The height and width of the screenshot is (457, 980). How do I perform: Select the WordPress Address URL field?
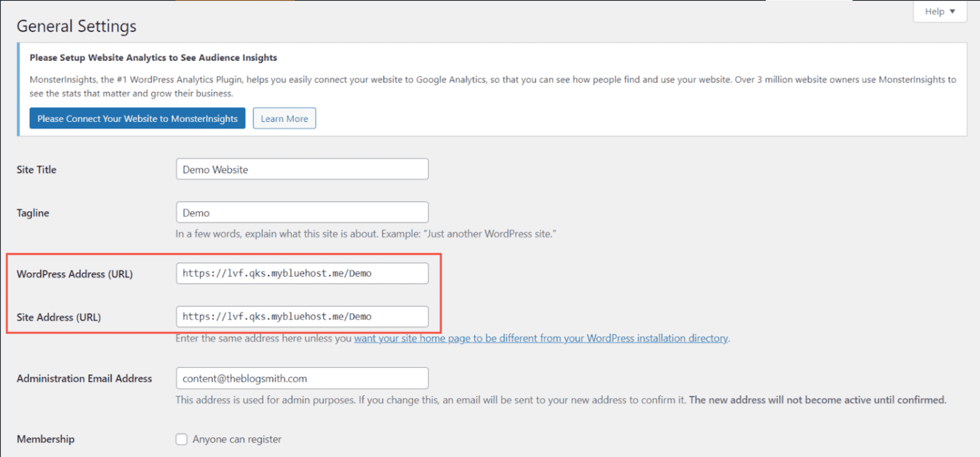click(302, 273)
